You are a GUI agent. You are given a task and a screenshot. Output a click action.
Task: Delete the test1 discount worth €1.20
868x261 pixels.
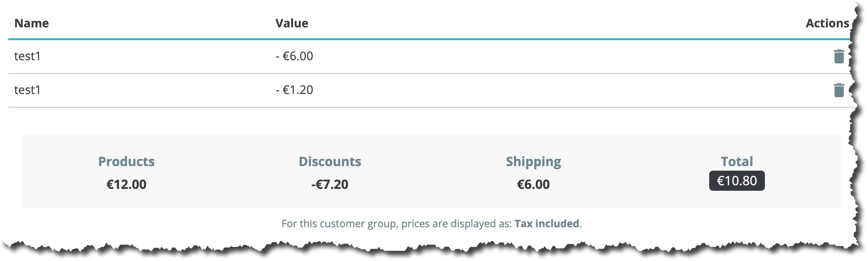click(x=839, y=90)
